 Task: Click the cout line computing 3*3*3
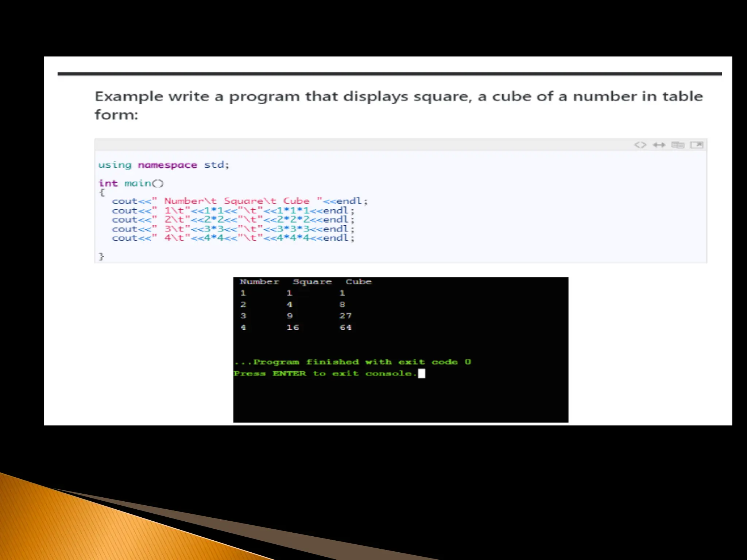[233, 229]
